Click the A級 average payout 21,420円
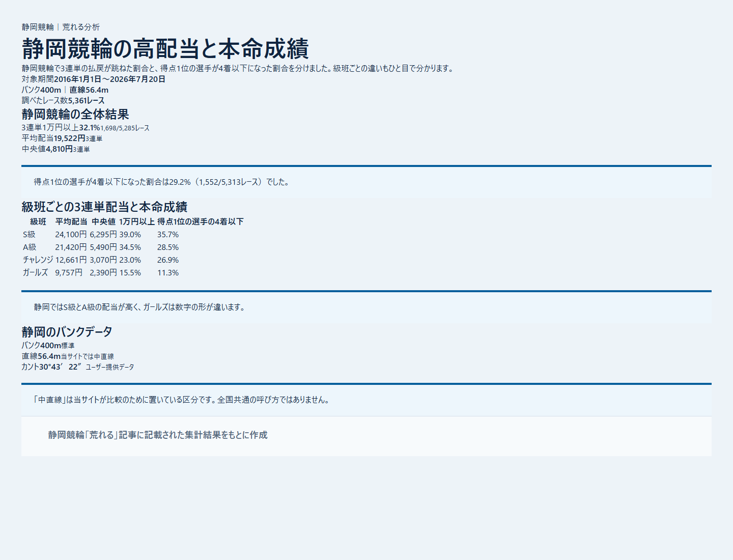Viewport: 733px width, 560px height. point(71,247)
